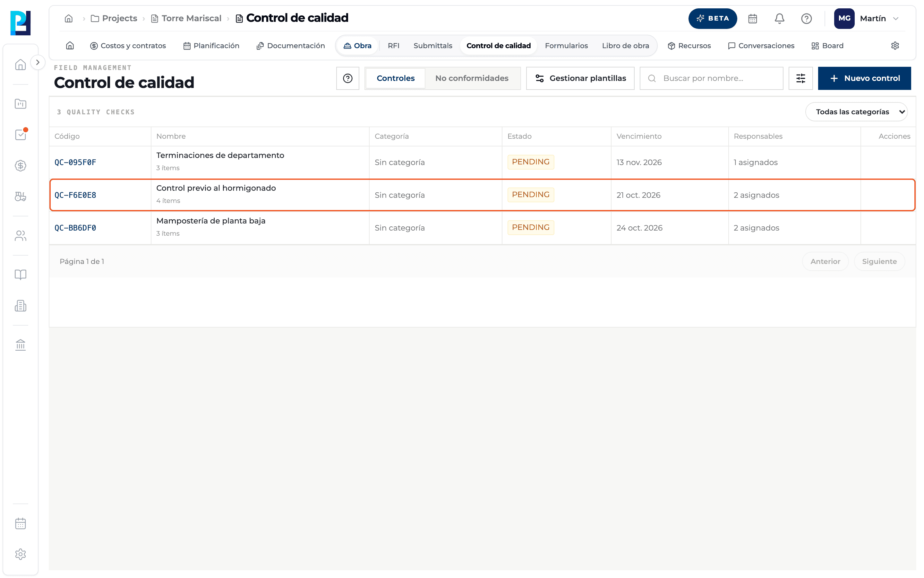Open the project settings gear in tab bar

pos(895,46)
